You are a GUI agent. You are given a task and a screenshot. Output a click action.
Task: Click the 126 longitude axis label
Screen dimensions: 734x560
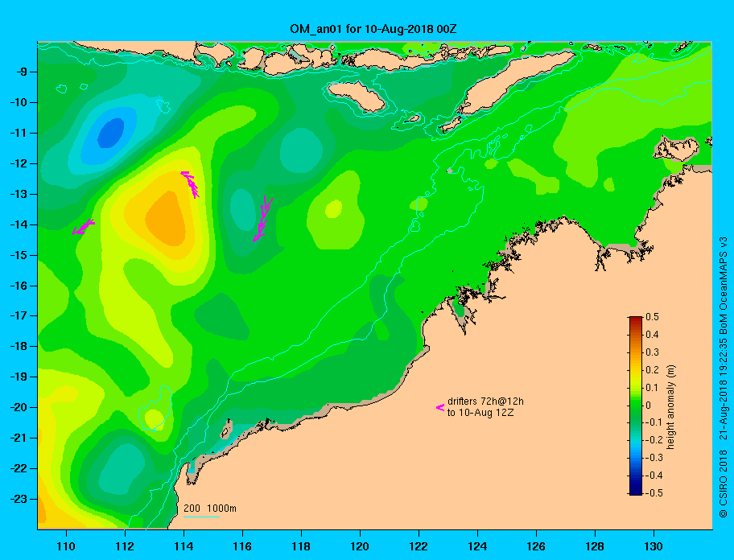[536, 546]
